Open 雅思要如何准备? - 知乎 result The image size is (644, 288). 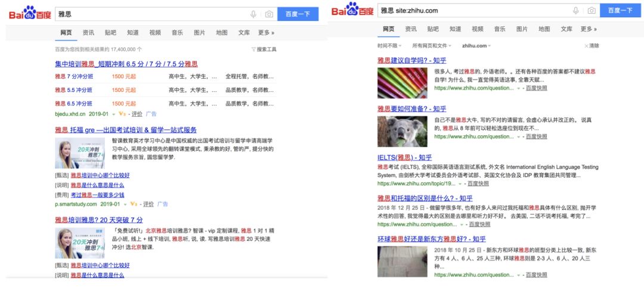coord(411,109)
